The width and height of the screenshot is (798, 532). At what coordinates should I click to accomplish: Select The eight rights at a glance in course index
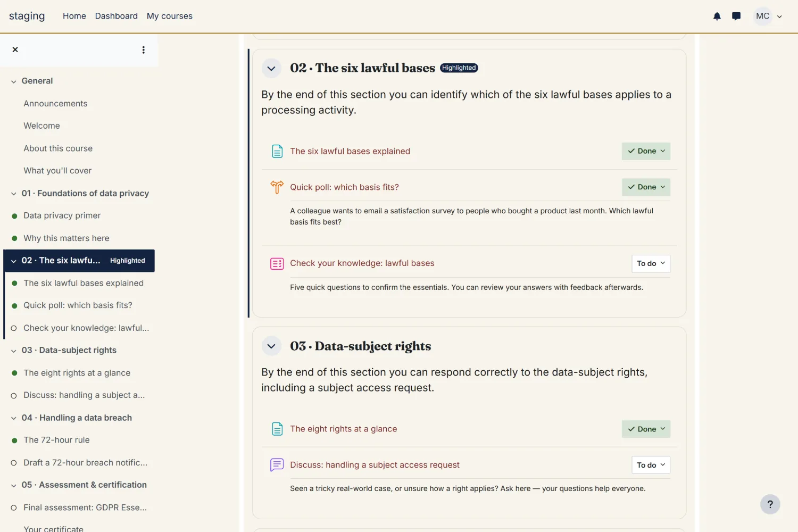[x=77, y=373]
